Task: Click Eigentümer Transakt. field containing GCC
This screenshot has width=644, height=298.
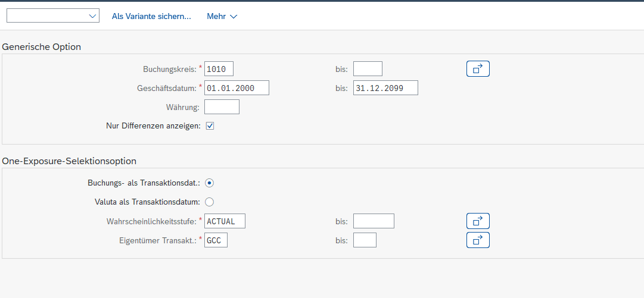Action: click(216, 240)
